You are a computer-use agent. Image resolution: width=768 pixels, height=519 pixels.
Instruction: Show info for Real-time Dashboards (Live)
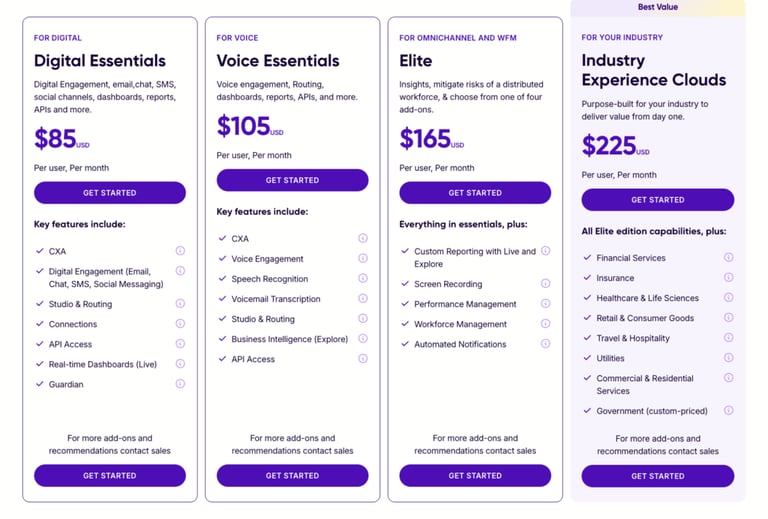point(180,364)
